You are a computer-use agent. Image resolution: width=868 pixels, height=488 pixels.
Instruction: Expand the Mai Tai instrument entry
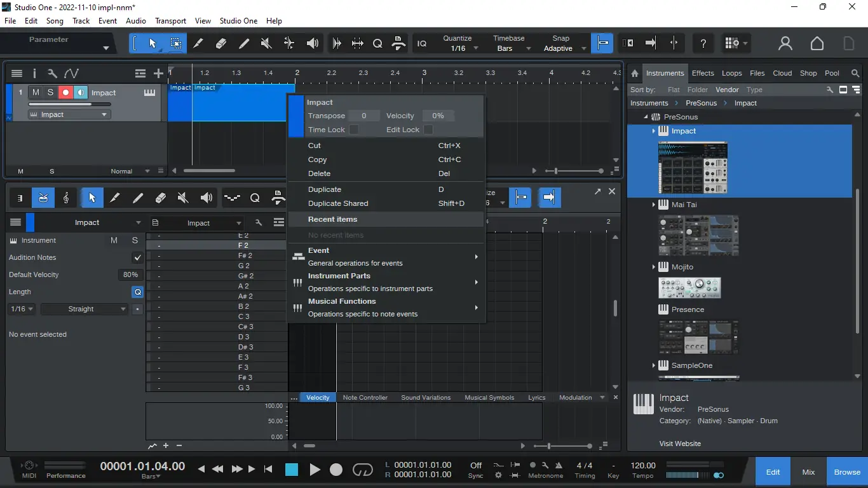[x=653, y=205]
